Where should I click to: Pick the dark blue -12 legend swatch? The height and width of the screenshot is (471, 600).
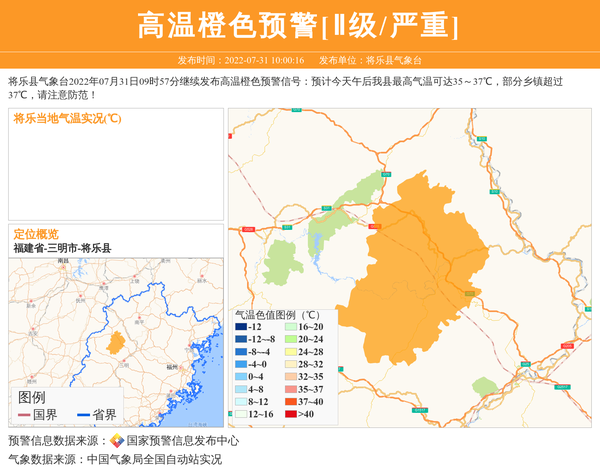[x=241, y=327]
